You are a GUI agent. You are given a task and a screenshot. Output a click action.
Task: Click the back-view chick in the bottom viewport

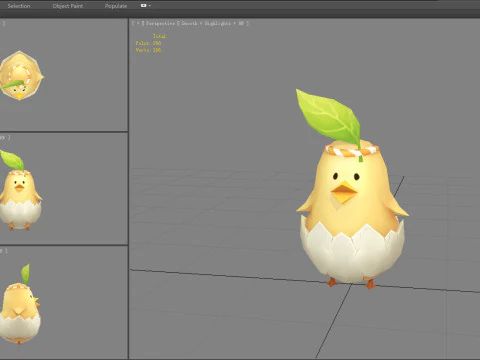(20, 304)
